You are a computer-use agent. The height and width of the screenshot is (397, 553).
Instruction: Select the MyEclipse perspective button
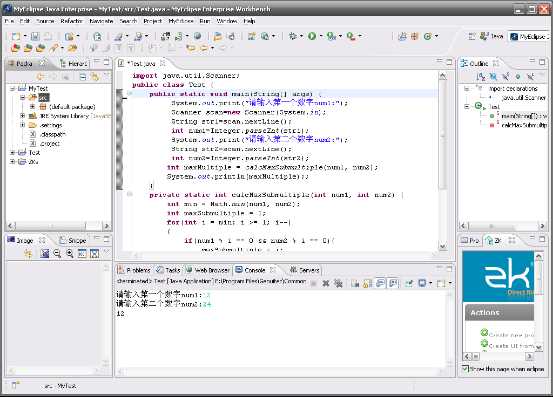530,36
